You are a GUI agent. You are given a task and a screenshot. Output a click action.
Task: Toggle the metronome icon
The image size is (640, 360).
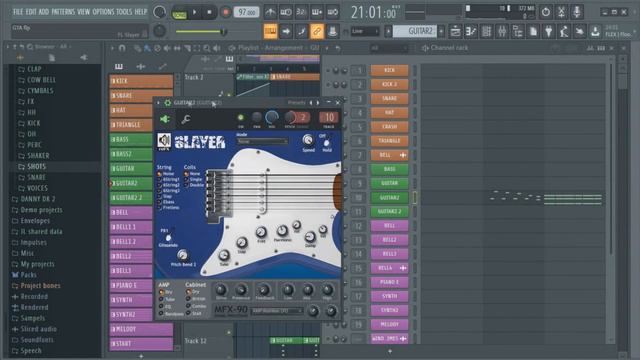[270, 12]
